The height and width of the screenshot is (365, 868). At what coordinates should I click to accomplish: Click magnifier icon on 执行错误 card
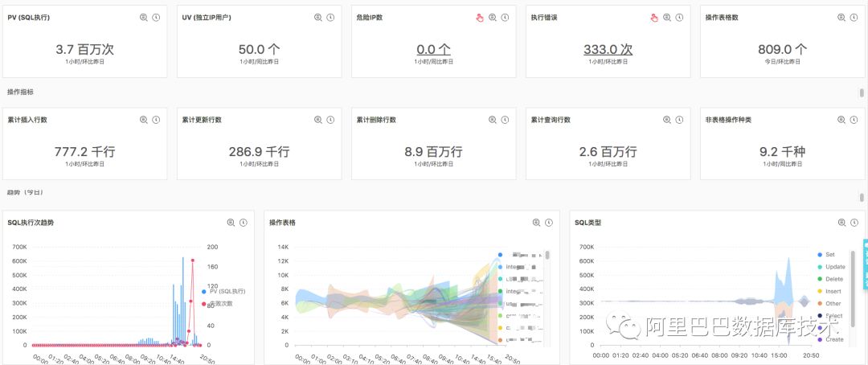[x=666, y=18]
